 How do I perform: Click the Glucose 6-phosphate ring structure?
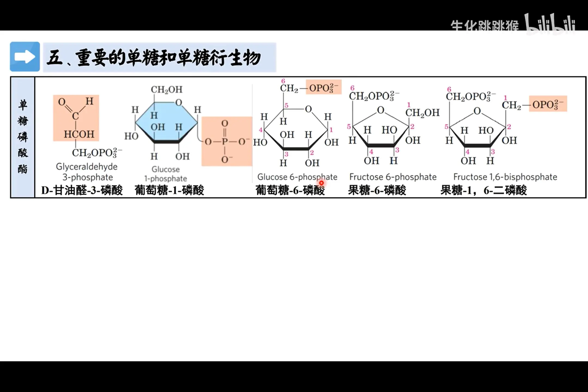(x=296, y=129)
